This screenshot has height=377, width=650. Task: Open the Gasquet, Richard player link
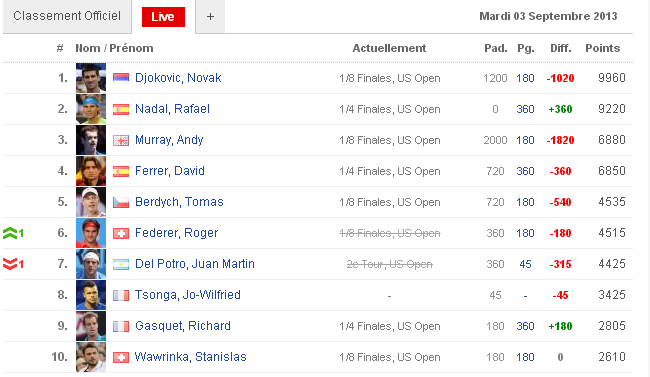coord(183,326)
